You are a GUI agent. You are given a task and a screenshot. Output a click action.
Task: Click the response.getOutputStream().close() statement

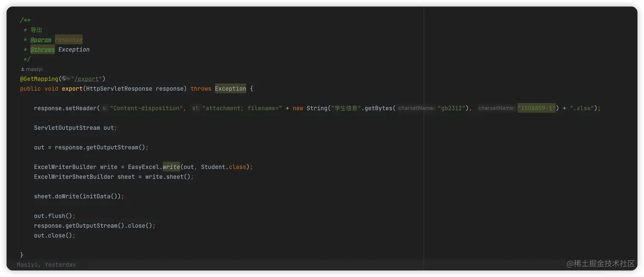[x=95, y=226]
